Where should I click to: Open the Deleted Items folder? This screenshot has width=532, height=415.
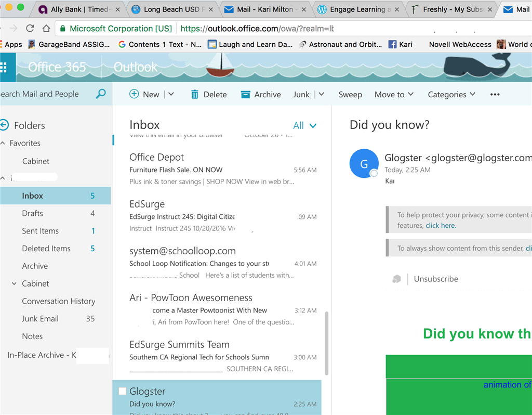pos(55,249)
